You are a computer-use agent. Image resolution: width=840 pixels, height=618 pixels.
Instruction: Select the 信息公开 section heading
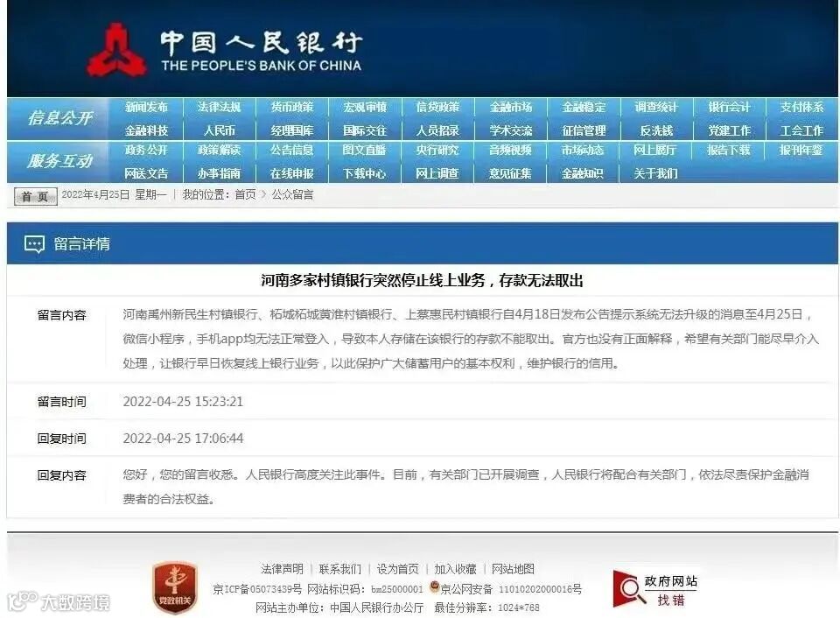click(x=60, y=118)
